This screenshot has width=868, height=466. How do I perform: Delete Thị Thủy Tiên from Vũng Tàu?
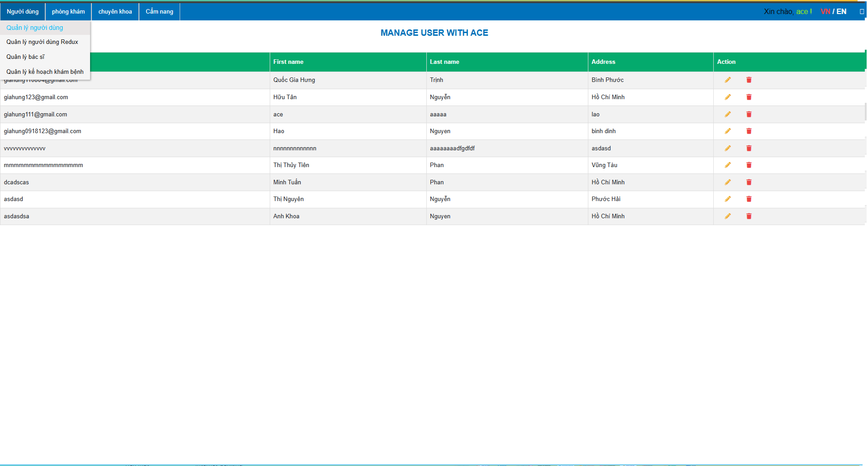click(749, 165)
